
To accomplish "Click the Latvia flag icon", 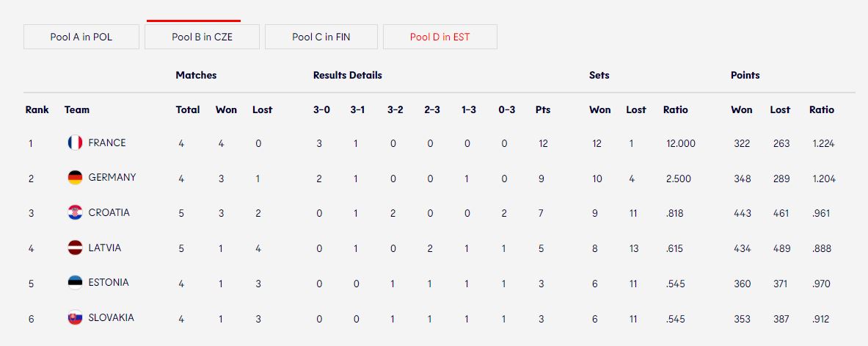I will tap(76, 248).
